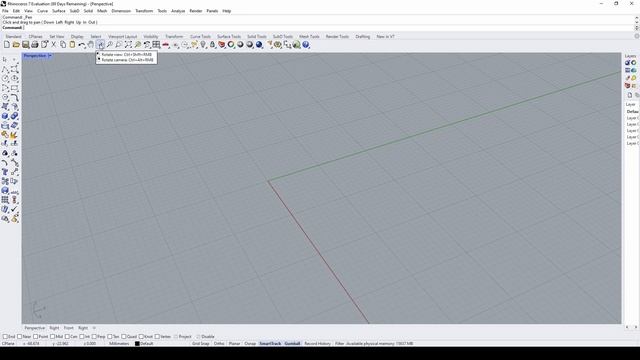640x360 pixels.
Task: Click the Hide objects lightbulb icon
Action: pyautogui.click(x=203, y=45)
